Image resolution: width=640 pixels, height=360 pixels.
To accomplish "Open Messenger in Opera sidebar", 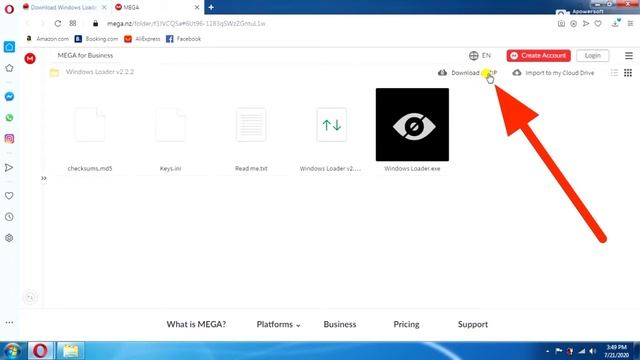I will pyautogui.click(x=9, y=97).
